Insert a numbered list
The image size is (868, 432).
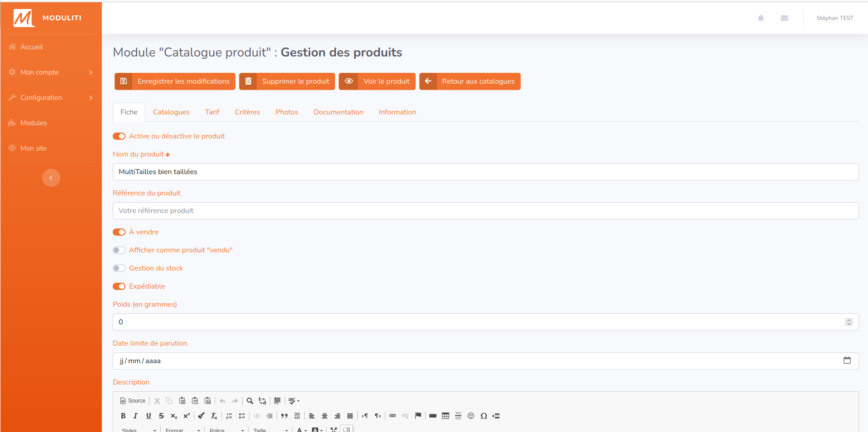[229, 416]
